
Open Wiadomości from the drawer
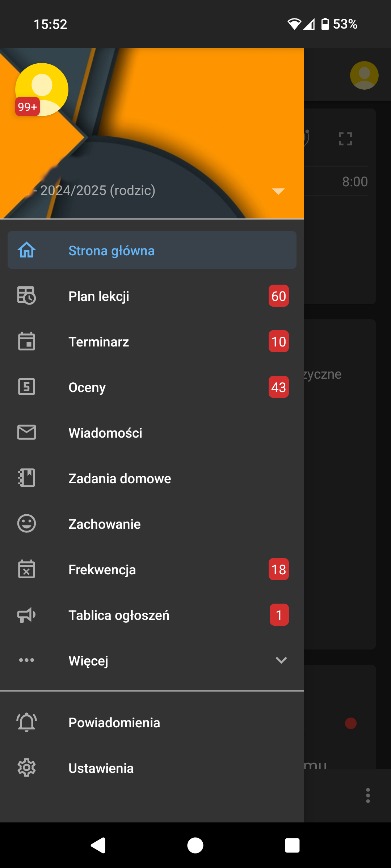pos(105,433)
